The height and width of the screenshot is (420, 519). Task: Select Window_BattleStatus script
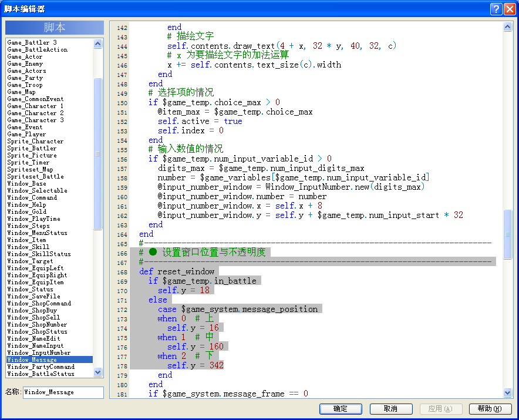coord(41,374)
